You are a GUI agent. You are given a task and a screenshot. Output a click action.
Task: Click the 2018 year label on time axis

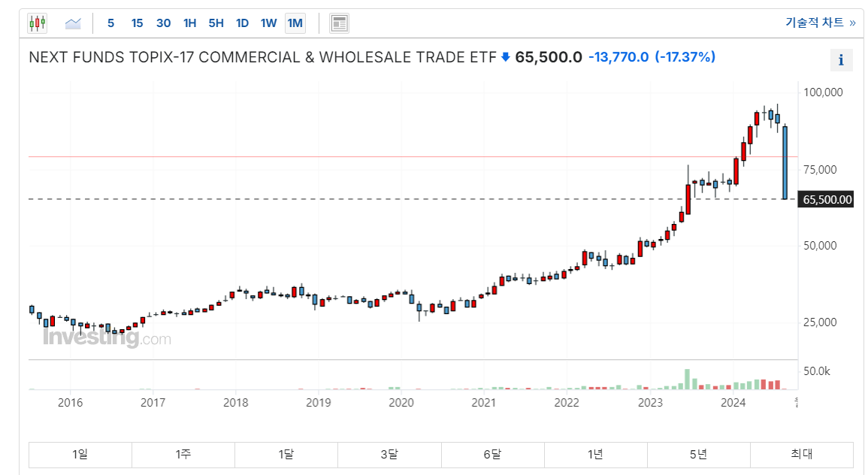coord(236,403)
